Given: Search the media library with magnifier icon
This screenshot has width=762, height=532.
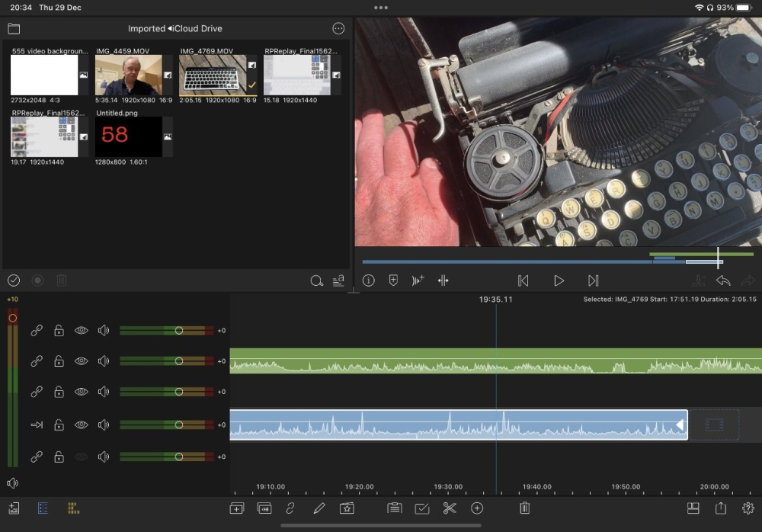Looking at the screenshot, I should point(316,280).
